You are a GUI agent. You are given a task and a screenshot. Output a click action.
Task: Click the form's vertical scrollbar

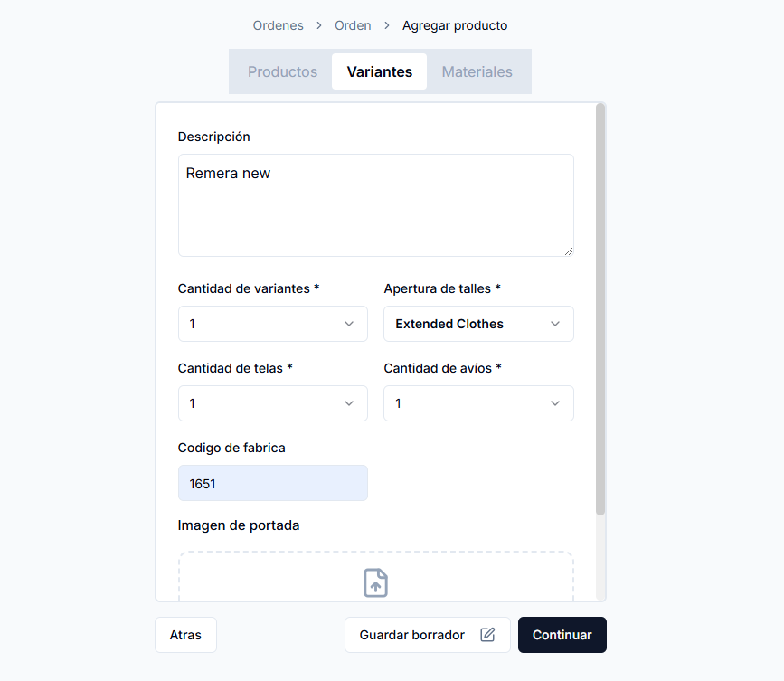coord(600,309)
